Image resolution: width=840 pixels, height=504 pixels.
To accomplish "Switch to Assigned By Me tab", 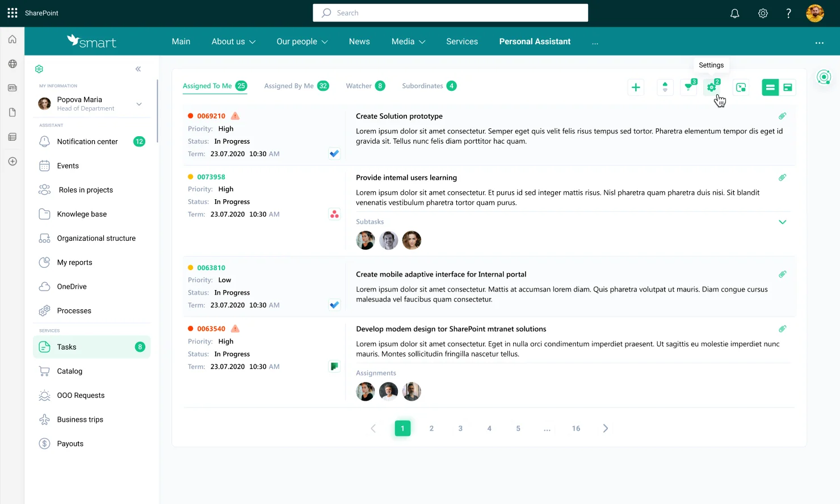I will tap(296, 86).
